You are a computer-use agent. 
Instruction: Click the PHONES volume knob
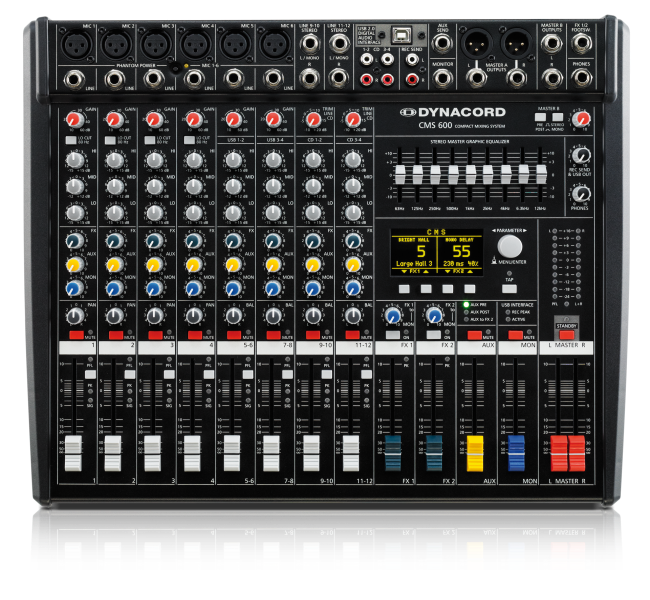pyautogui.click(x=581, y=194)
